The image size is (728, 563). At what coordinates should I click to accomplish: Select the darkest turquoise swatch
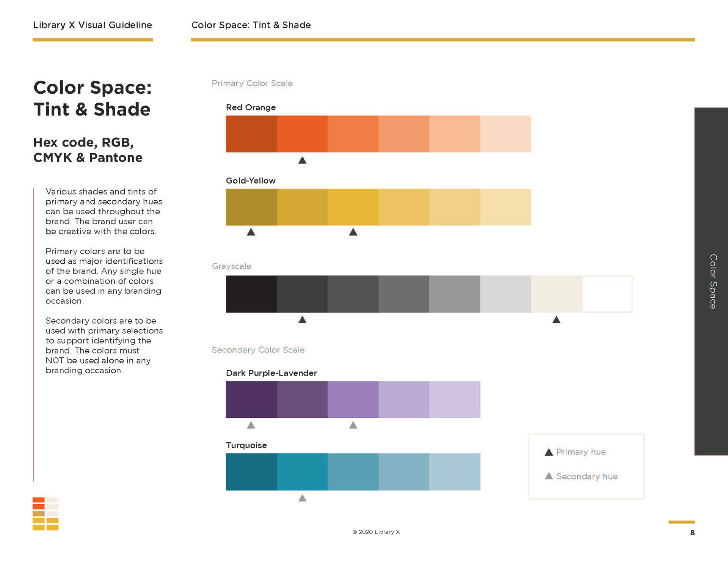coord(251,472)
